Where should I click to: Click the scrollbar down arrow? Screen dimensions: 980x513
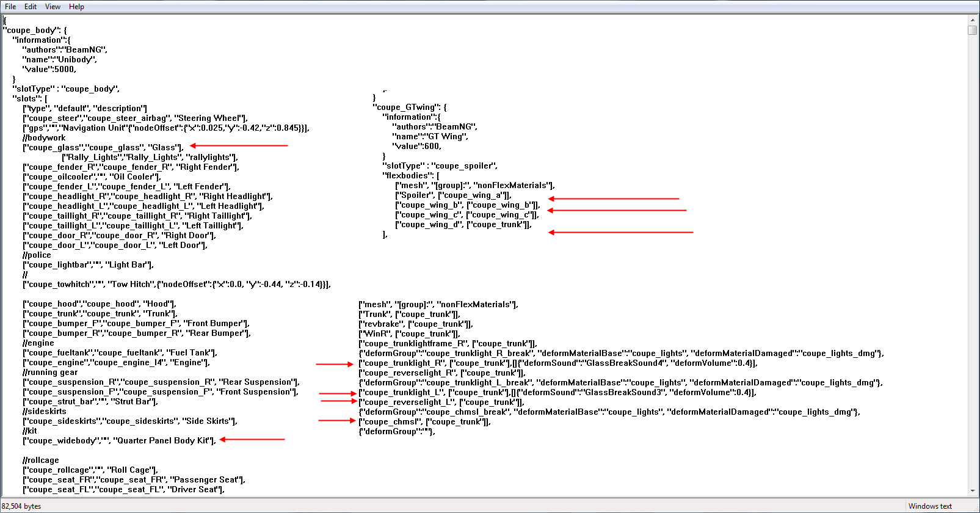[x=973, y=491]
